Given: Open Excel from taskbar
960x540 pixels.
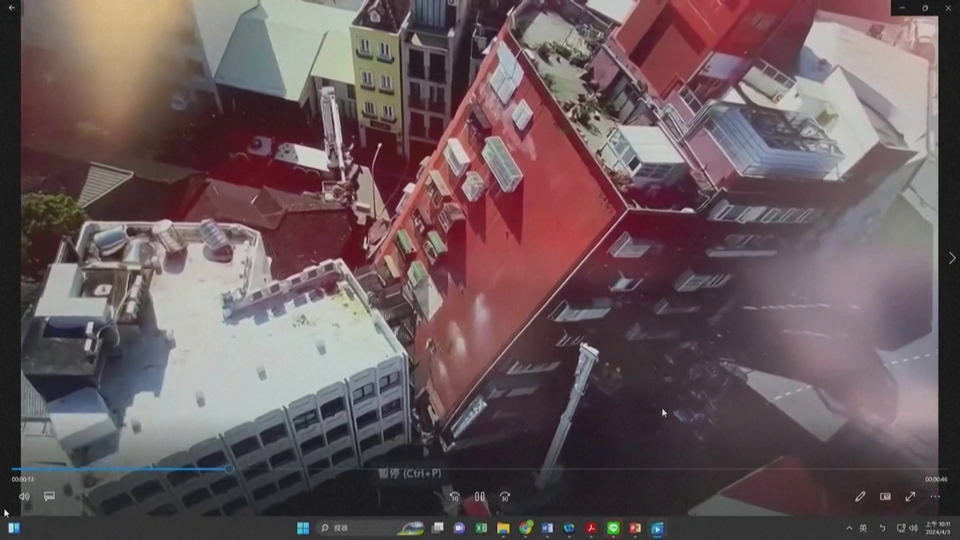Looking at the screenshot, I should coord(481,528).
